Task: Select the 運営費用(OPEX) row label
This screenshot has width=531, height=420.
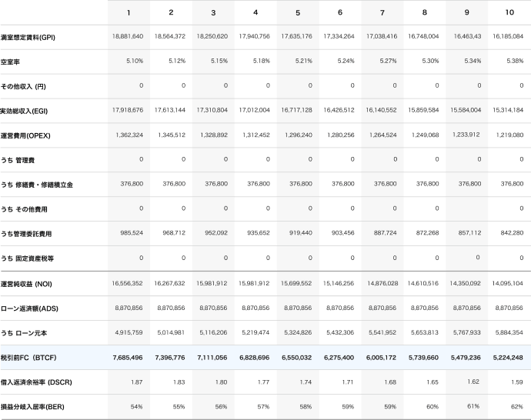Action: 25,135
